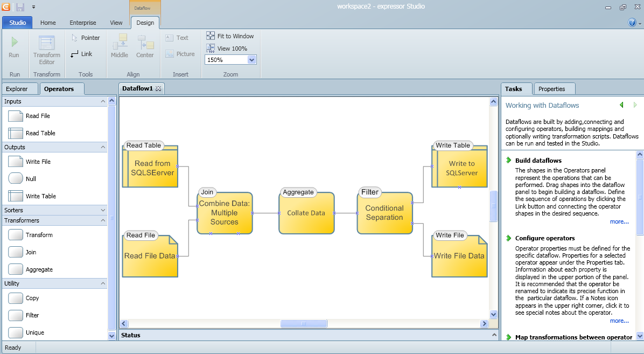Close the Dataflow1 tab
This screenshot has width=644, height=354.
(x=158, y=88)
